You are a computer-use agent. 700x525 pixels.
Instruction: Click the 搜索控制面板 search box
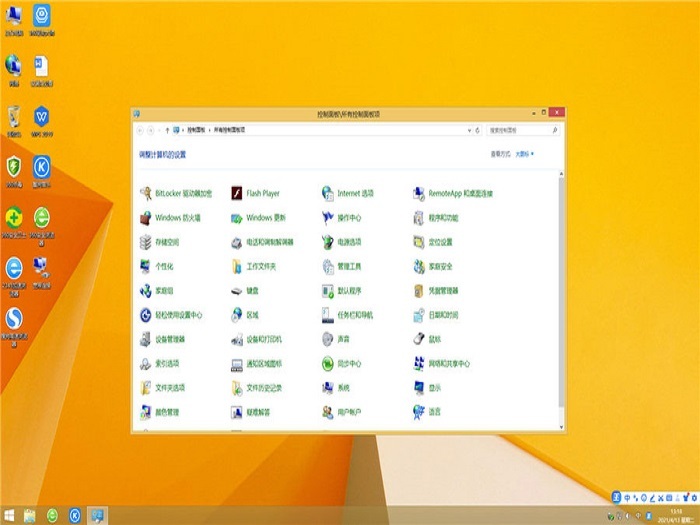pos(520,131)
